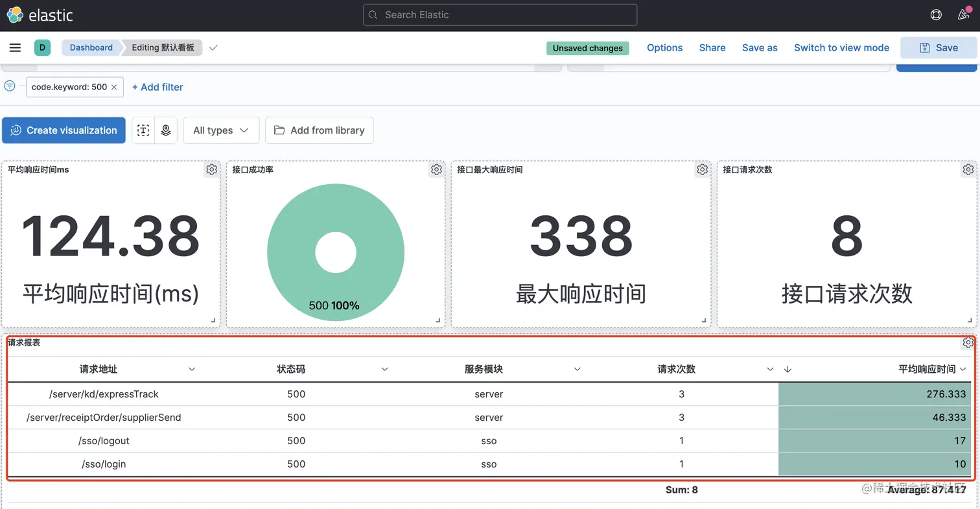Click the green D space avatar

click(x=42, y=47)
